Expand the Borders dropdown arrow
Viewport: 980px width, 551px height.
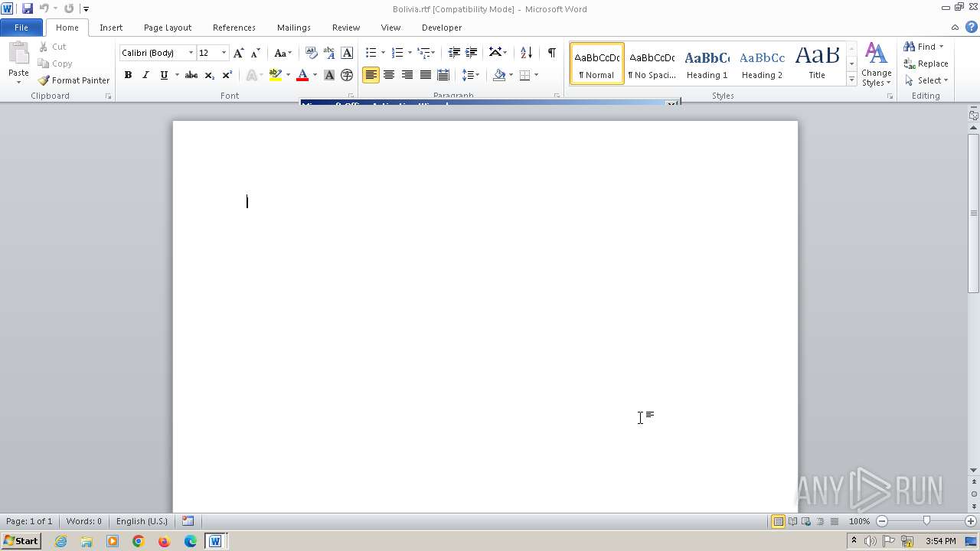[x=536, y=75]
